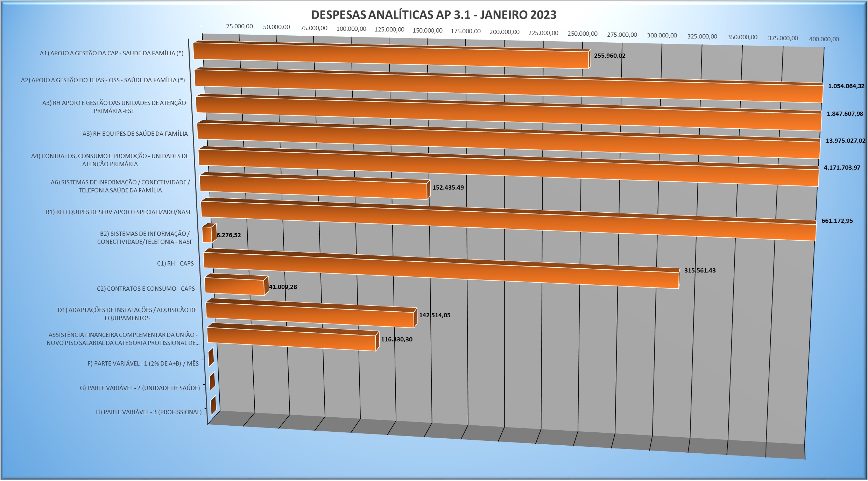Select category label G) PARTE VARIÁVEL - 2
868x481 pixels.
click(x=140, y=388)
